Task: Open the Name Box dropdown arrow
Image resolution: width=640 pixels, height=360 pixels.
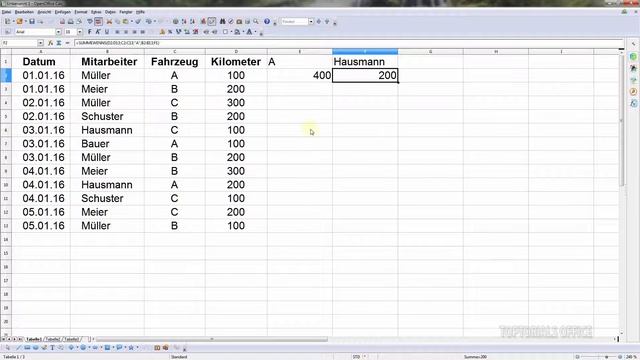Action: 40,43
